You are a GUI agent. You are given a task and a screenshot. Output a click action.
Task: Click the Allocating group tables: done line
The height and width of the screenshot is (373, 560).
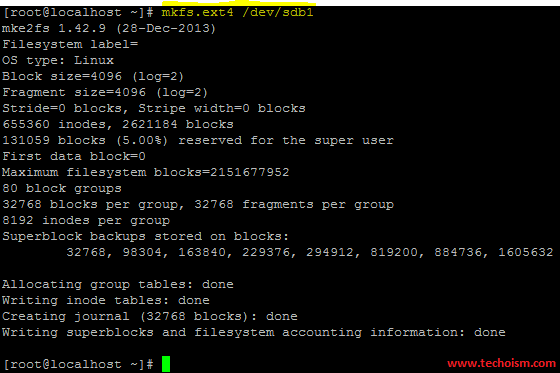(118, 284)
